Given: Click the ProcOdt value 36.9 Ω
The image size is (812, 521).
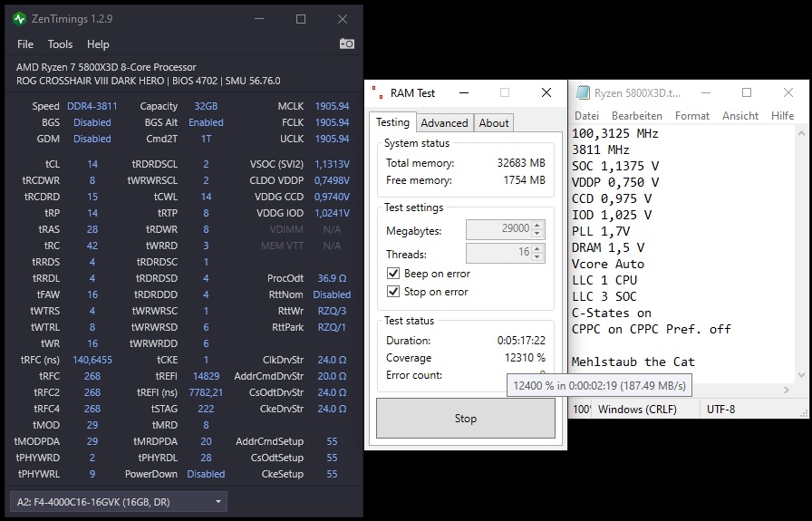Looking at the screenshot, I should click(332, 278).
